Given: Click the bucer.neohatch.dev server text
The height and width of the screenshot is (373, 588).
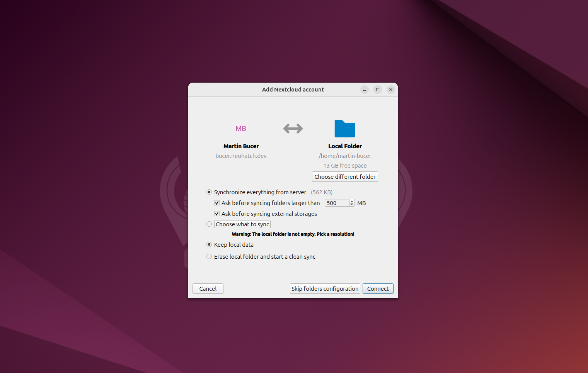Looking at the screenshot, I should 241,156.
